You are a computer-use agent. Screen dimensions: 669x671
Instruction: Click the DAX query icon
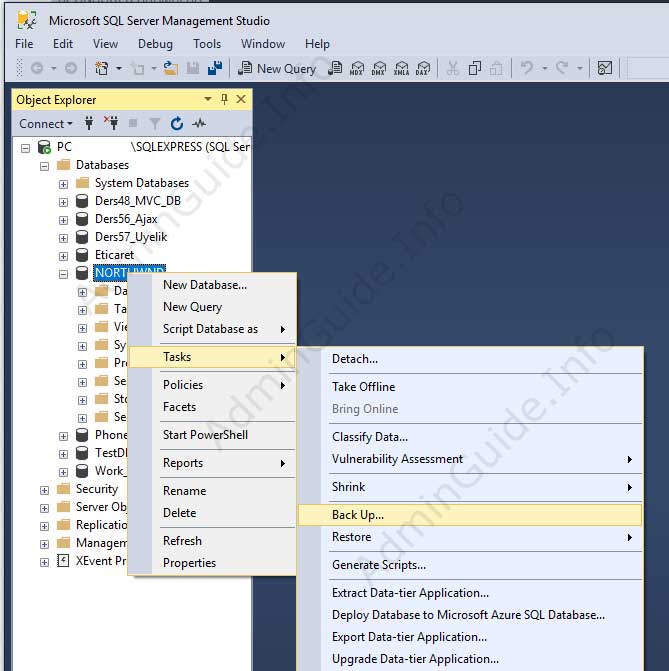pyautogui.click(x=422, y=68)
